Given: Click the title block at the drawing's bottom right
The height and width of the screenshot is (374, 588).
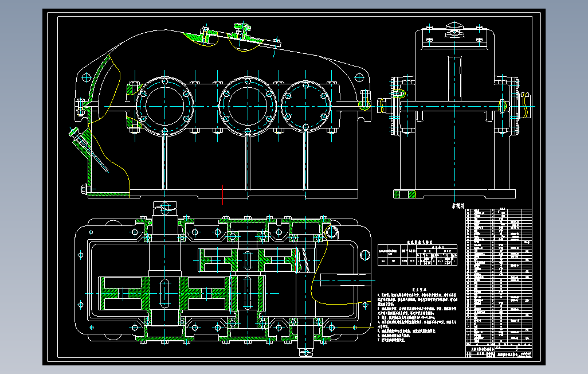Looking at the screenshot, I should pyautogui.click(x=499, y=352).
